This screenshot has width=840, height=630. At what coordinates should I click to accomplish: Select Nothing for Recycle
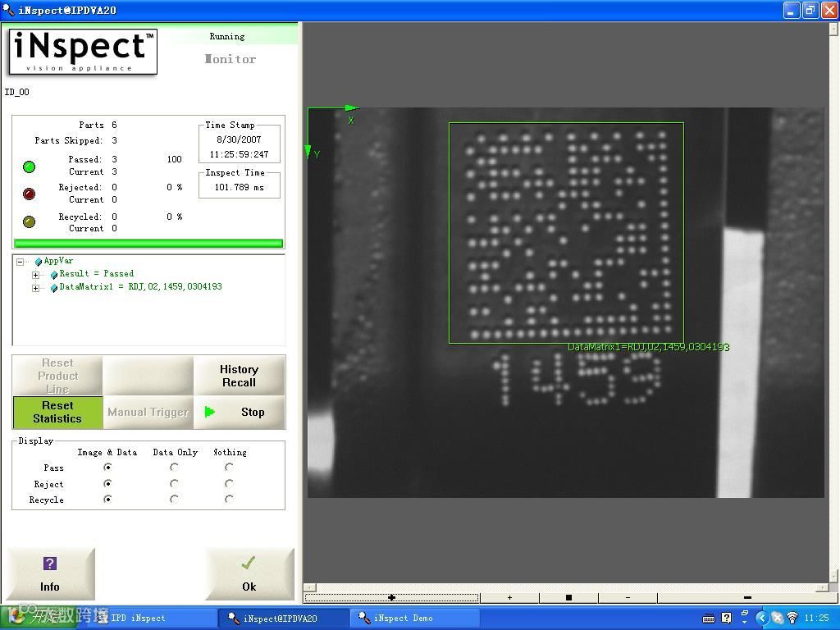coord(230,499)
